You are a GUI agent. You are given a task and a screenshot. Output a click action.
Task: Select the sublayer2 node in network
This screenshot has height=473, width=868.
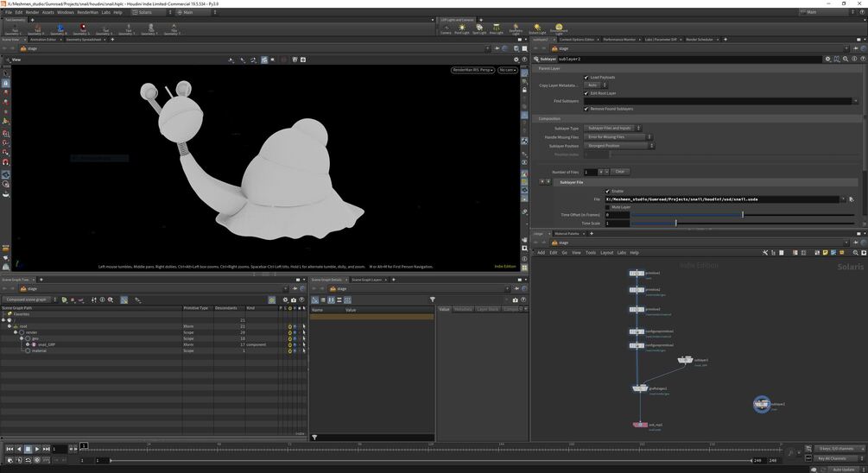tap(762, 404)
